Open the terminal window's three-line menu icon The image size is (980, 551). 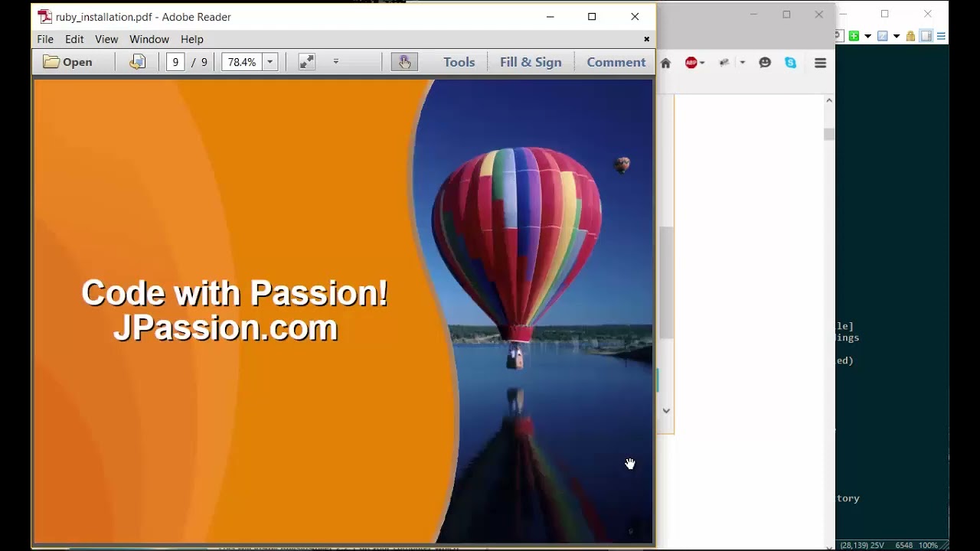point(941,36)
